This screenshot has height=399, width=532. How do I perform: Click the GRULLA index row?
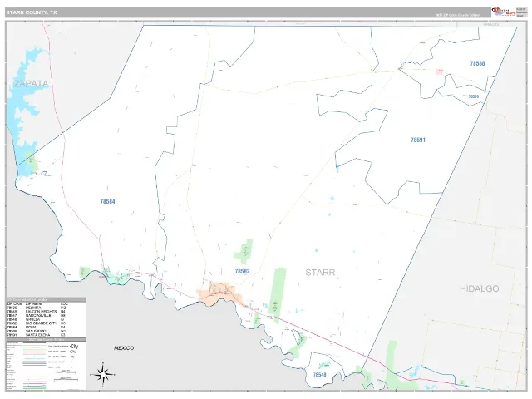[46, 319]
